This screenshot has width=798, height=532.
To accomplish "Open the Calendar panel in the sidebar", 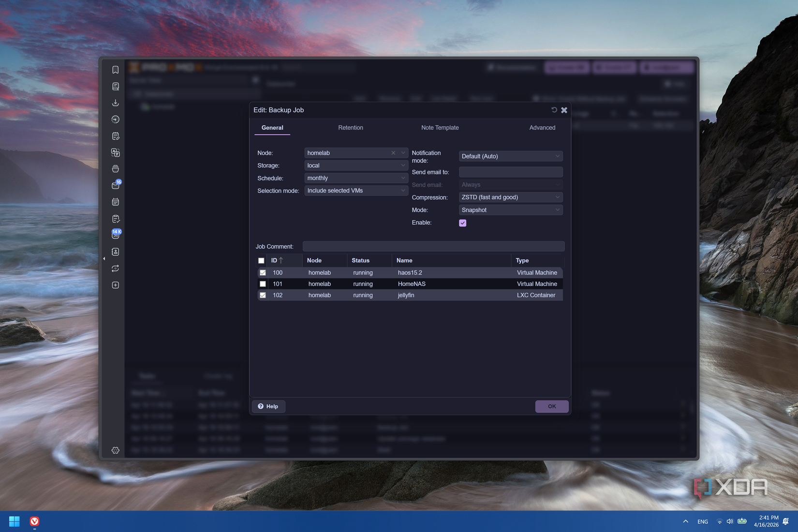I will coord(115,202).
